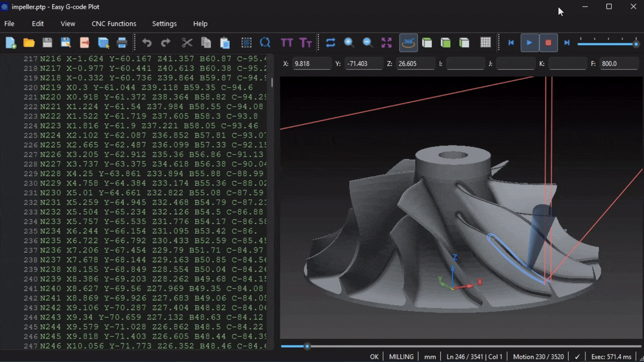
Task: Jump to the start of the simulation
Action: 511,43
